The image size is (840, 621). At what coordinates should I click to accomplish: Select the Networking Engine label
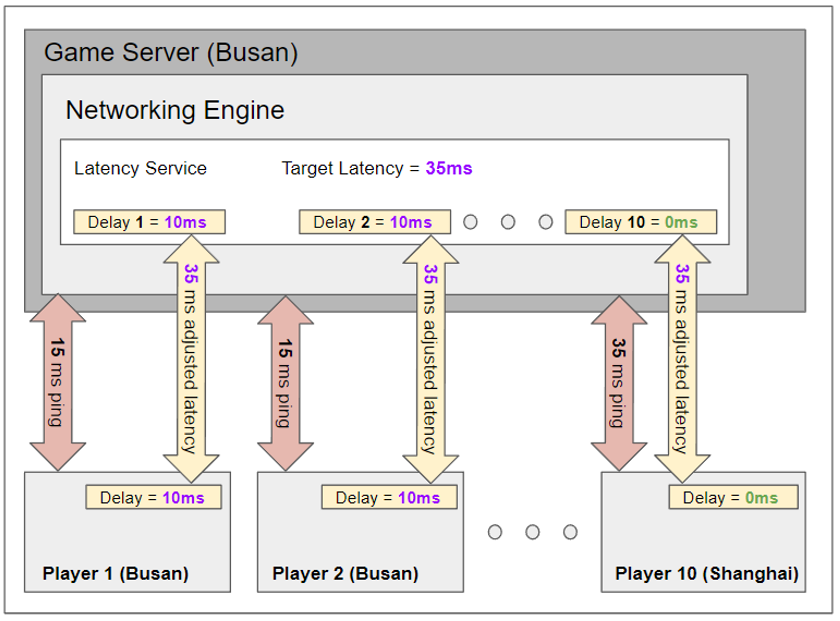pyautogui.click(x=175, y=110)
